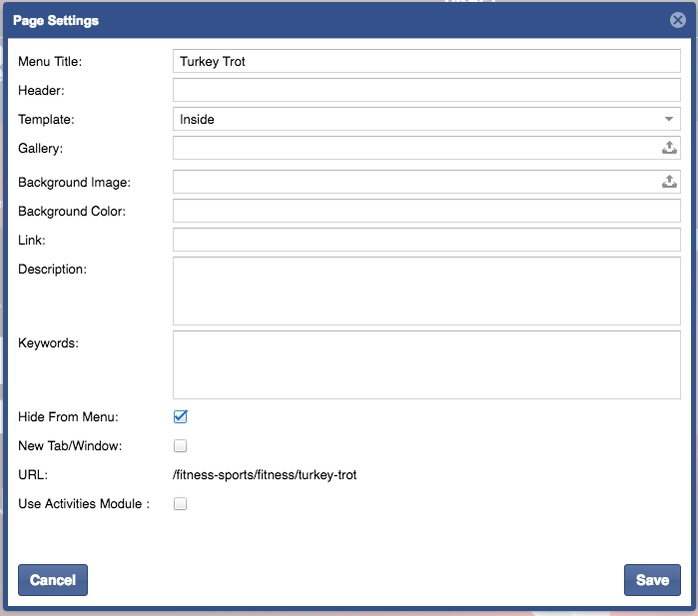Screen dimensions: 698x616
Task: Click the Menu Title field containing Turkey Trot
Action: pyautogui.click(x=426, y=61)
